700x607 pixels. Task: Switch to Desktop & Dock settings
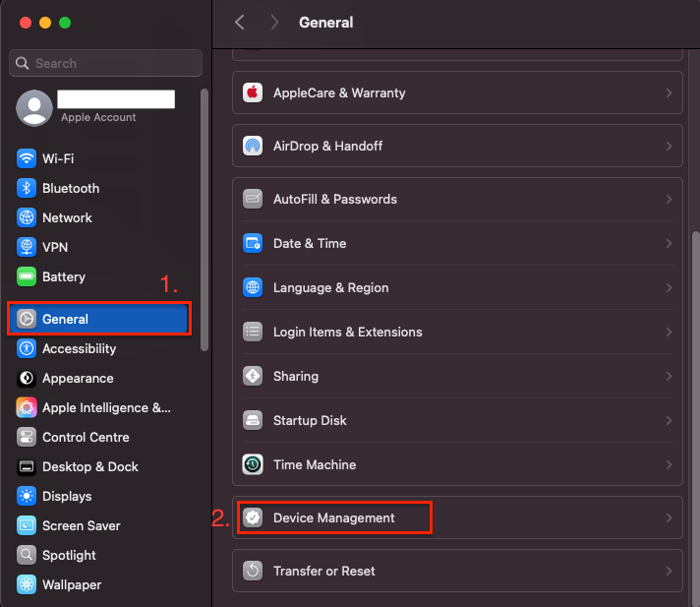click(x=89, y=466)
